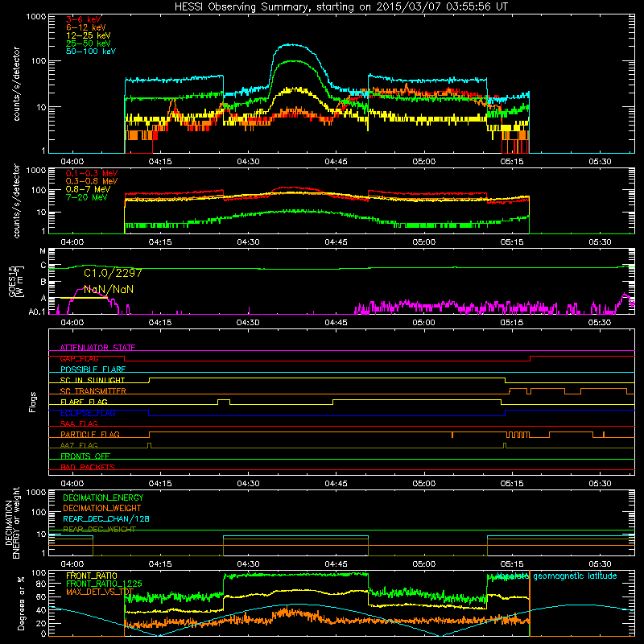Select the yellow 12-25 keV legend label
Image resolution: width=644 pixels, height=644 pixels.
point(89,35)
